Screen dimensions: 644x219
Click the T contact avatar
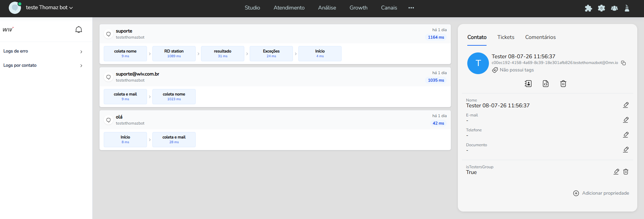tap(478, 63)
